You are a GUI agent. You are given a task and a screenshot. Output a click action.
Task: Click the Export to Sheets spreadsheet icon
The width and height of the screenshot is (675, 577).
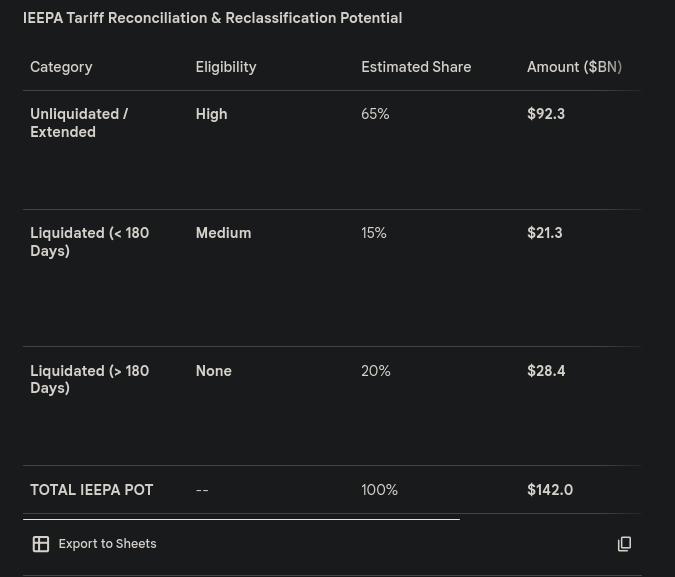pyautogui.click(x=41, y=544)
